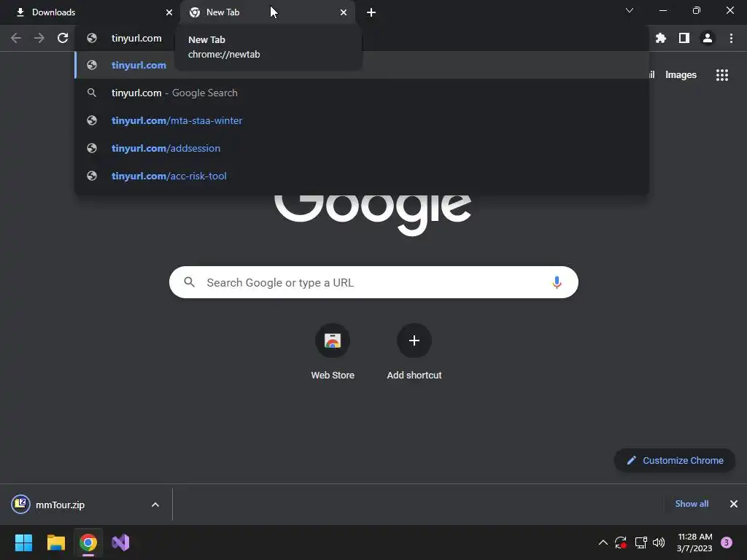Open a new tab with plus button
747x560 pixels.
pyautogui.click(x=371, y=12)
